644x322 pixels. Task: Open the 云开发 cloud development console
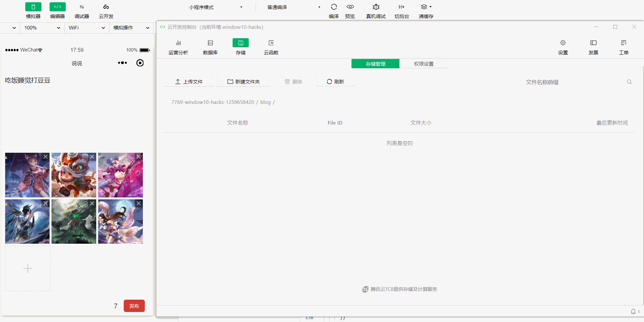(106, 11)
